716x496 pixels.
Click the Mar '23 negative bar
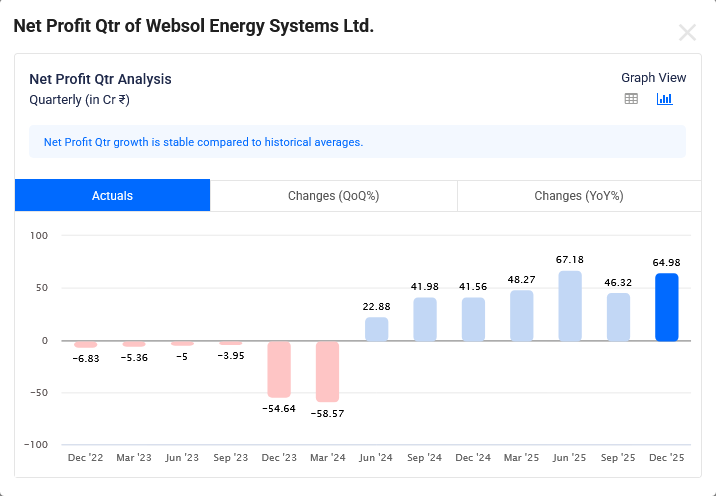134,344
